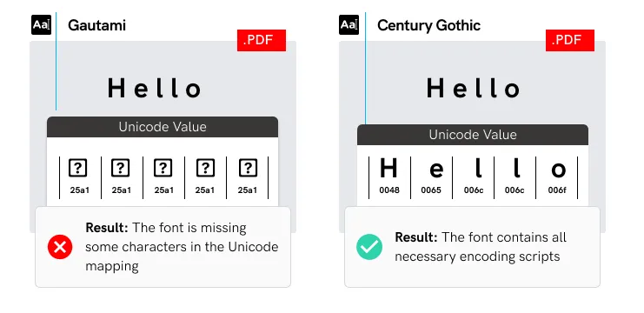This screenshot has height=313, width=644.
Task: Click the Hello preview in Gautami card
Action: 155,89
